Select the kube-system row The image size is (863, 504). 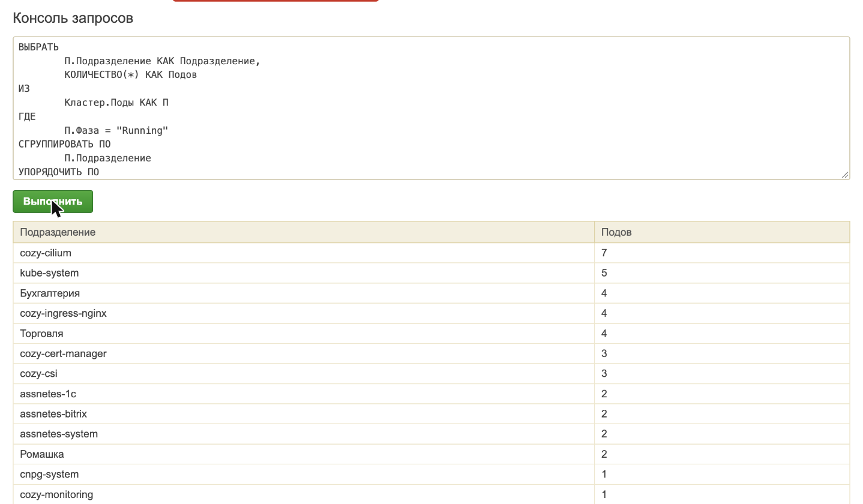(x=431, y=273)
